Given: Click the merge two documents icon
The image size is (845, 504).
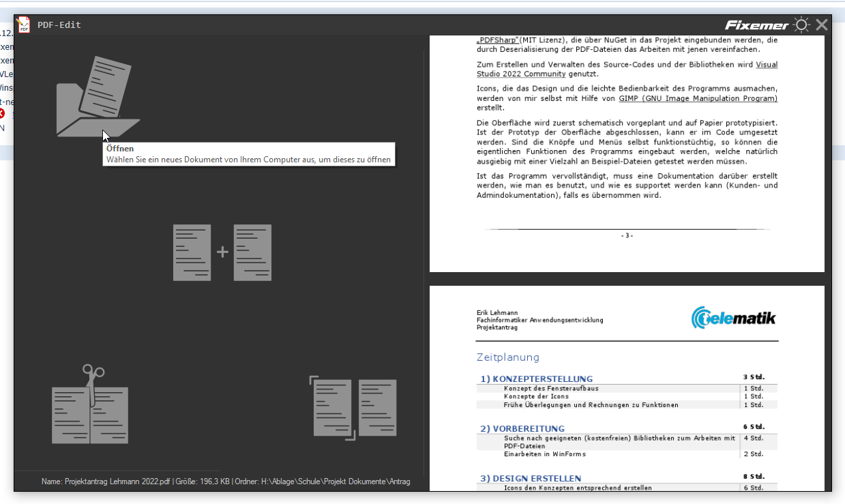Looking at the screenshot, I should [x=222, y=252].
